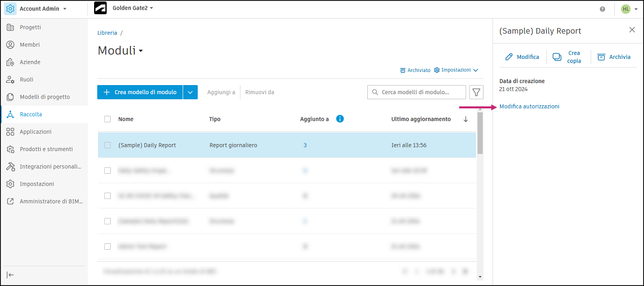Click the Autodesk logo icon

pyautogui.click(x=100, y=9)
